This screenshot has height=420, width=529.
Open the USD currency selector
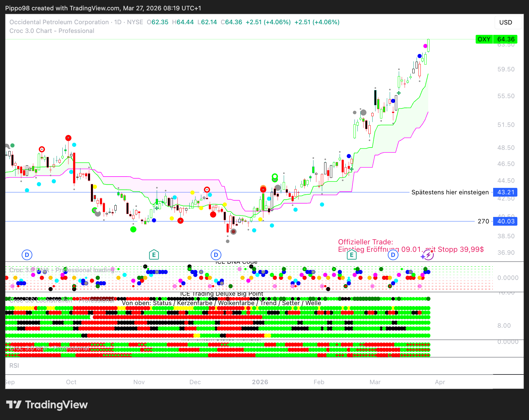(x=505, y=22)
